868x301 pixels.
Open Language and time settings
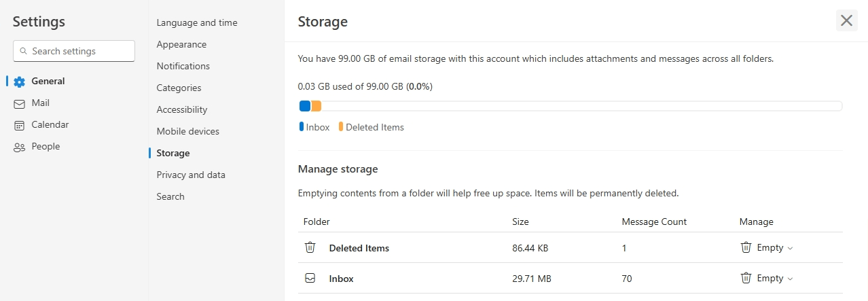[197, 22]
